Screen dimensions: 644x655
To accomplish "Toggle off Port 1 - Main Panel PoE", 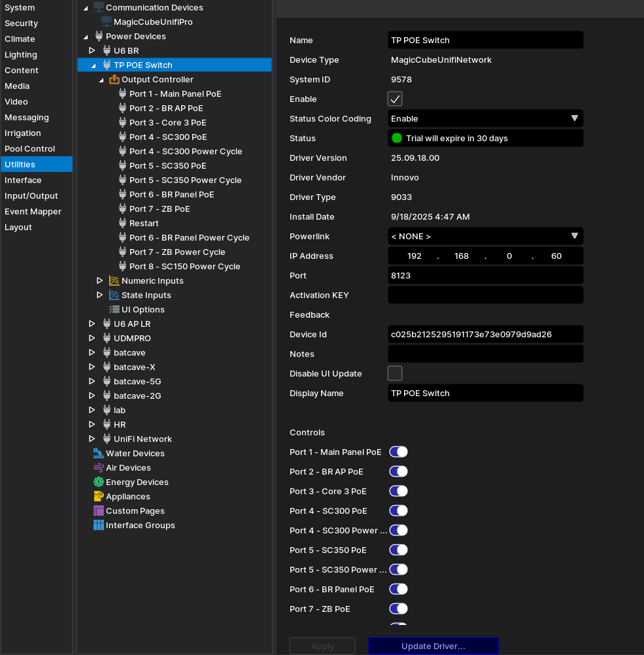I will pyautogui.click(x=398, y=452).
